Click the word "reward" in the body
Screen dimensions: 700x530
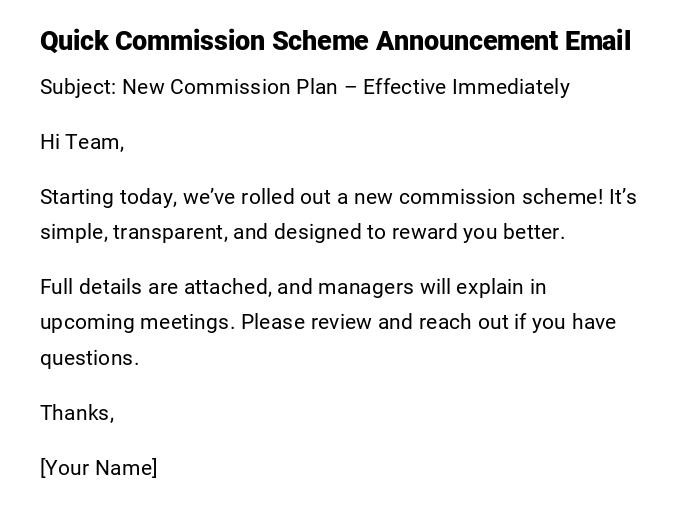423,232
